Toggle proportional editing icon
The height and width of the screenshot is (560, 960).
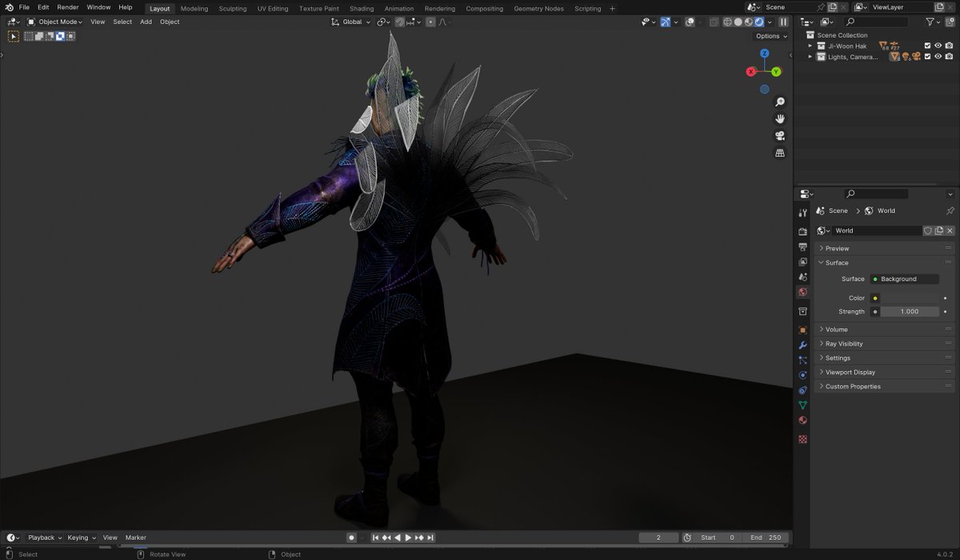(430, 22)
